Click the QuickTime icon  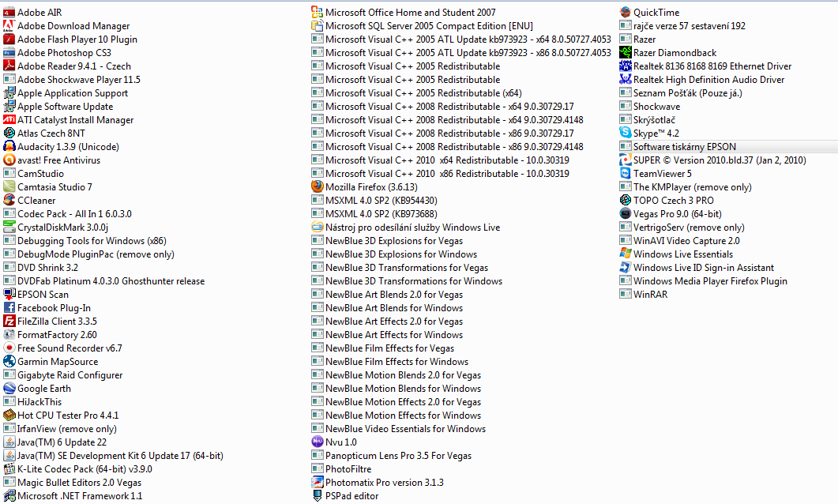(626, 12)
